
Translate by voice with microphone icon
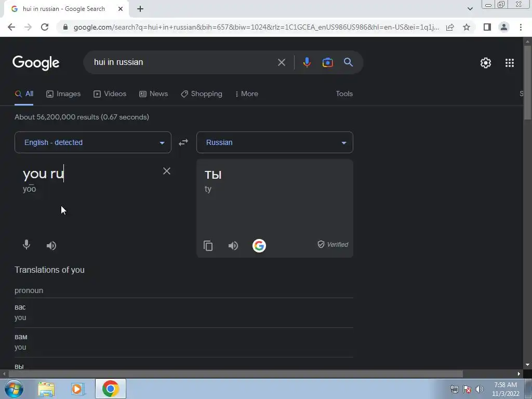(x=26, y=245)
